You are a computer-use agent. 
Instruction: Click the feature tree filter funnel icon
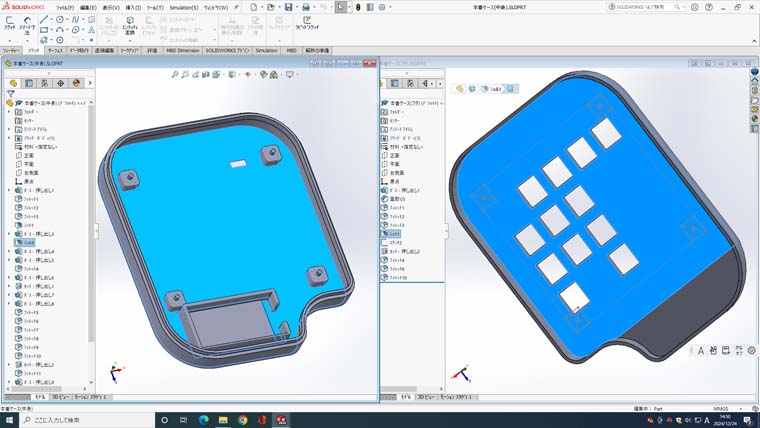10,94
